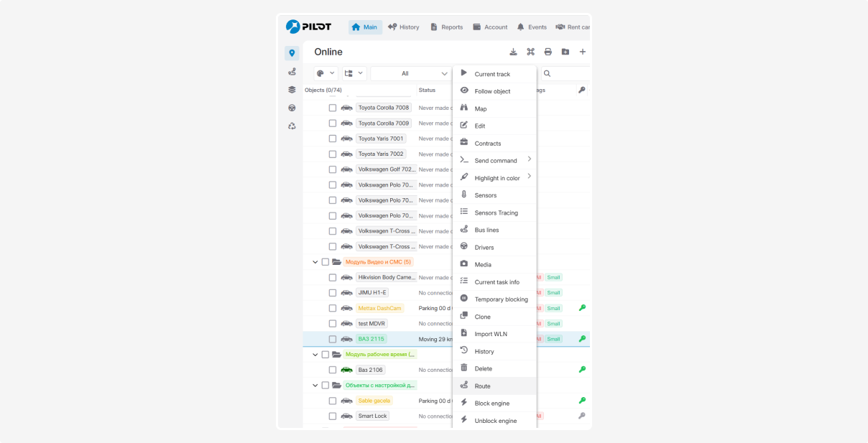Check the Toyota Corolla 7008 checkbox
The height and width of the screenshot is (443, 868).
click(x=333, y=108)
